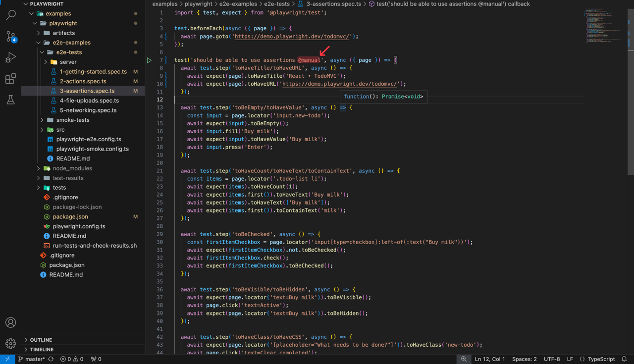Open the Testing flask icon
This screenshot has height=364, width=634.
click(10, 100)
